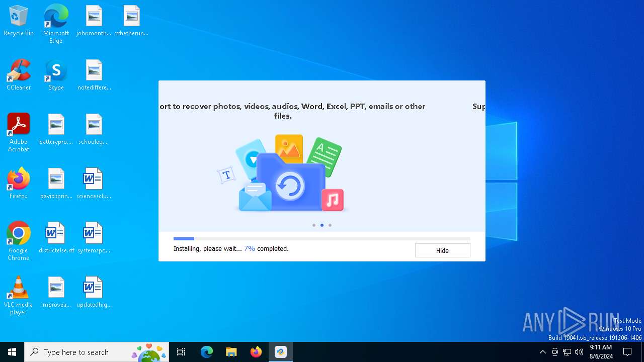Open the Adobe Acrobat shortcut
Image resolution: width=644 pixels, height=362 pixels.
[19, 133]
